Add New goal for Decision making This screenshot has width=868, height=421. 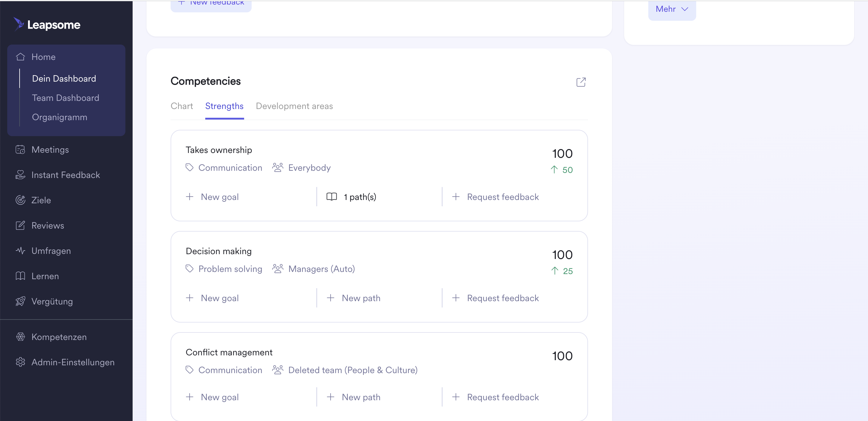pyautogui.click(x=212, y=298)
